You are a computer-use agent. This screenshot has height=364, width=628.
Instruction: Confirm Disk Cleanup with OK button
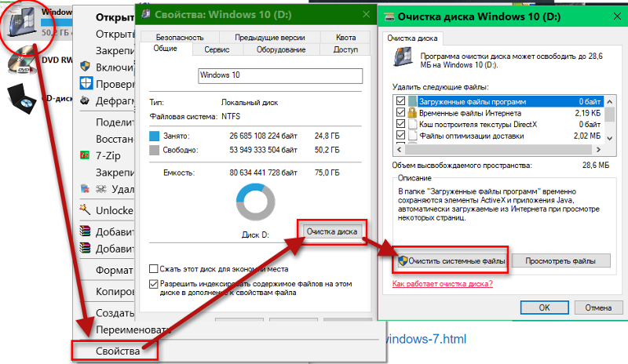544,308
